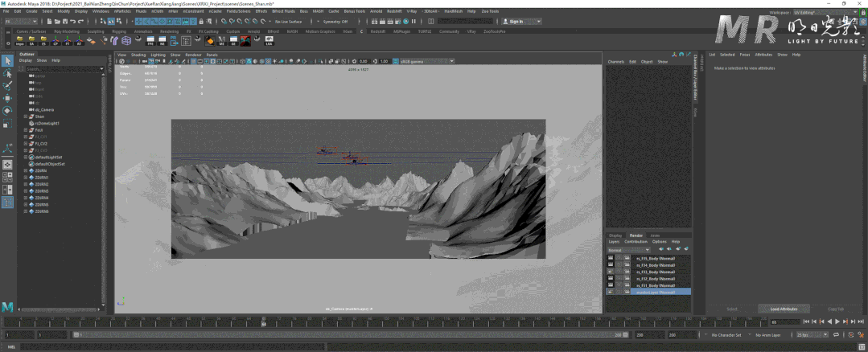Switch to the Rigging shelf tab
The height and width of the screenshot is (352, 868).
(119, 31)
